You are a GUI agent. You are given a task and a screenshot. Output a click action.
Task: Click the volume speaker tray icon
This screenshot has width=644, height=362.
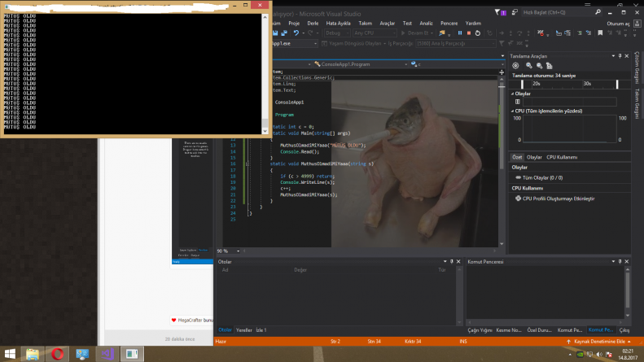click(599, 354)
